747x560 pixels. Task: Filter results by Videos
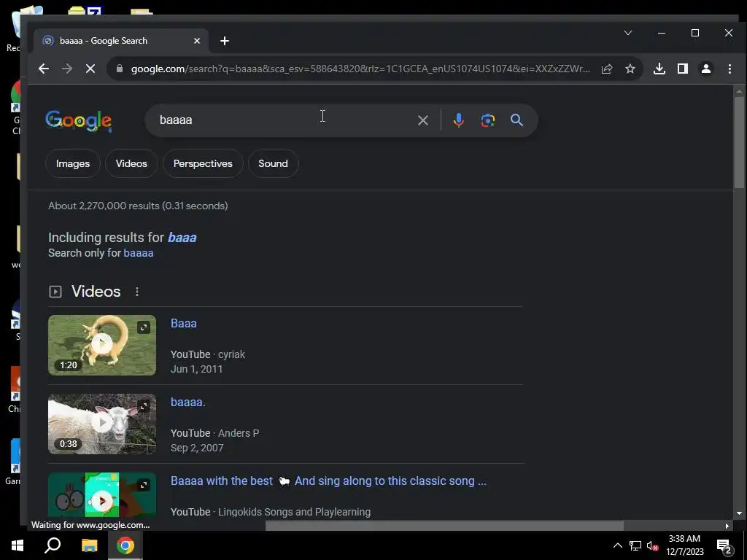coord(131,163)
